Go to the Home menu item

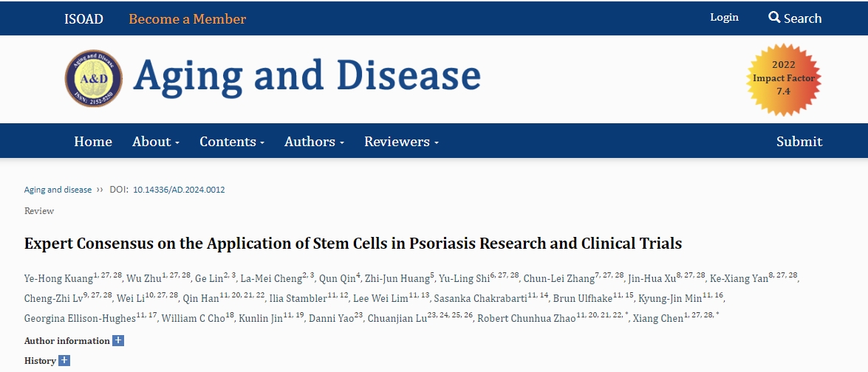93,142
